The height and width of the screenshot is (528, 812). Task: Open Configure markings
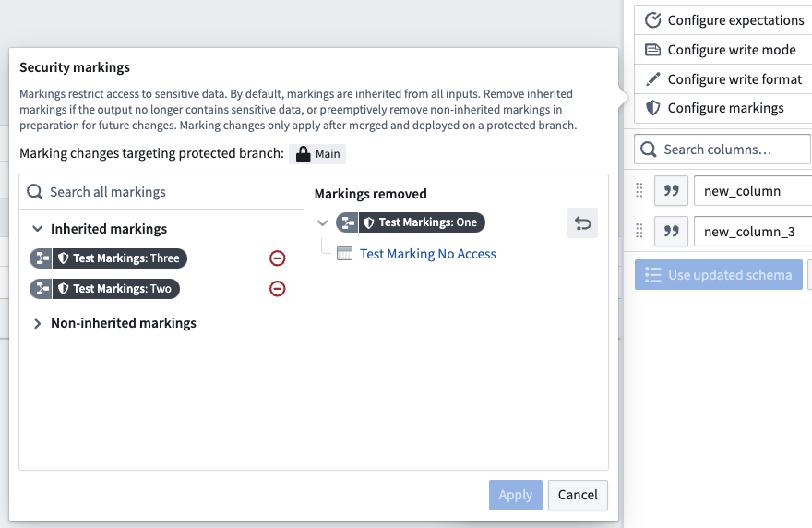[724, 108]
